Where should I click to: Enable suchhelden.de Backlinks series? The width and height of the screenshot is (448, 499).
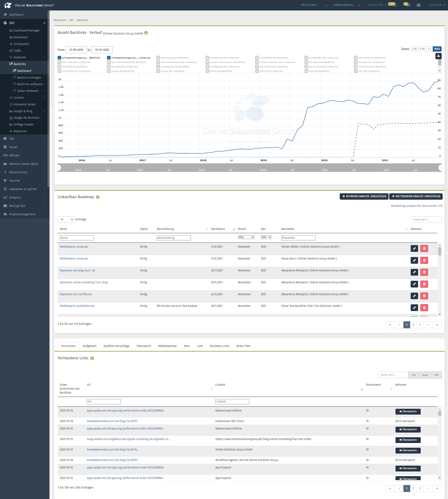coord(272,58)
